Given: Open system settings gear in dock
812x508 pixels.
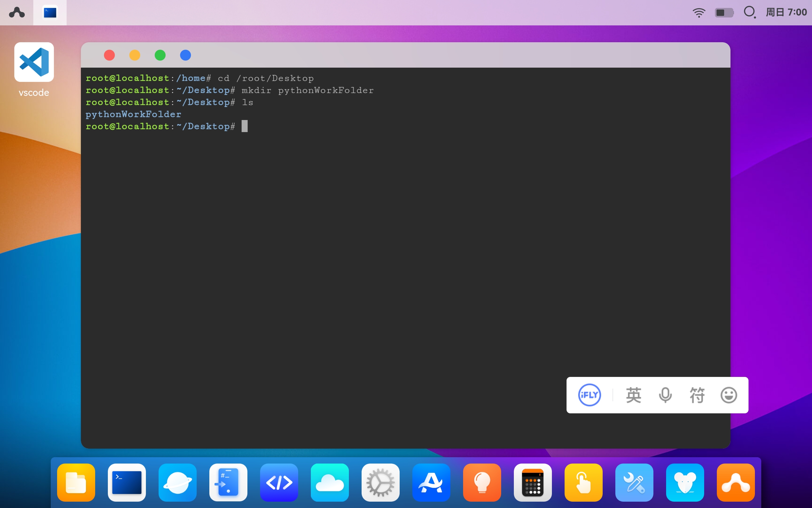Looking at the screenshot, I should tap(381, 483).
